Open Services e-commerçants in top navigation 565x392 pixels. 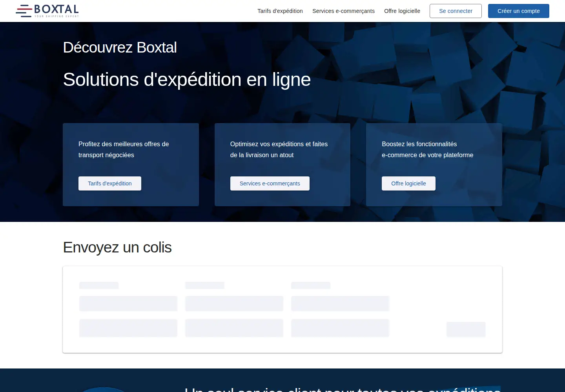(343, 11)
